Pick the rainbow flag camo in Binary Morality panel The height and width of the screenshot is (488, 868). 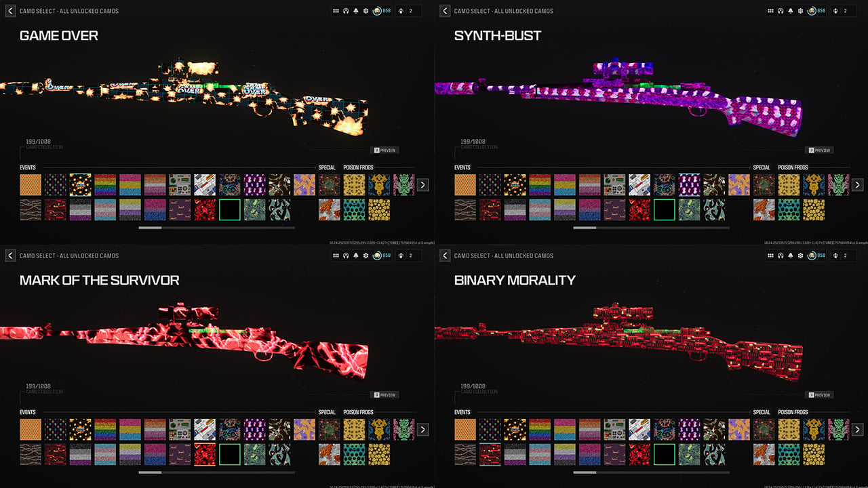(x=540, y=430)
